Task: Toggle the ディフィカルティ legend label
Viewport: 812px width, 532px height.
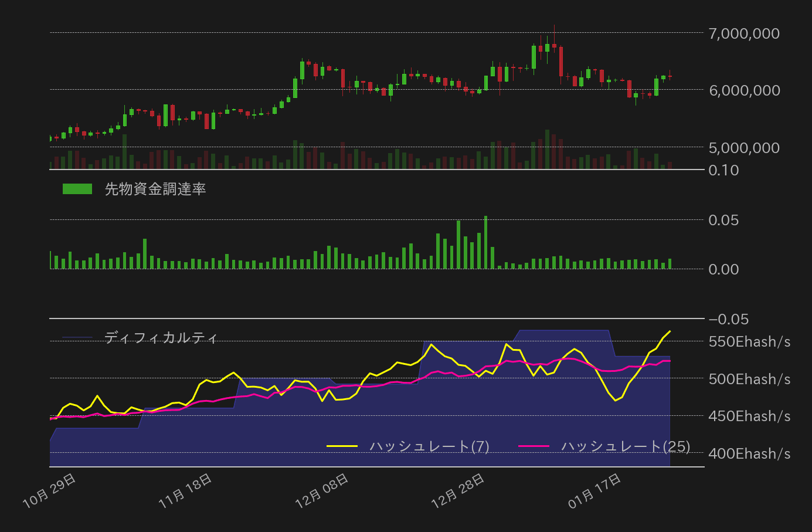Action: click(161, 338)
